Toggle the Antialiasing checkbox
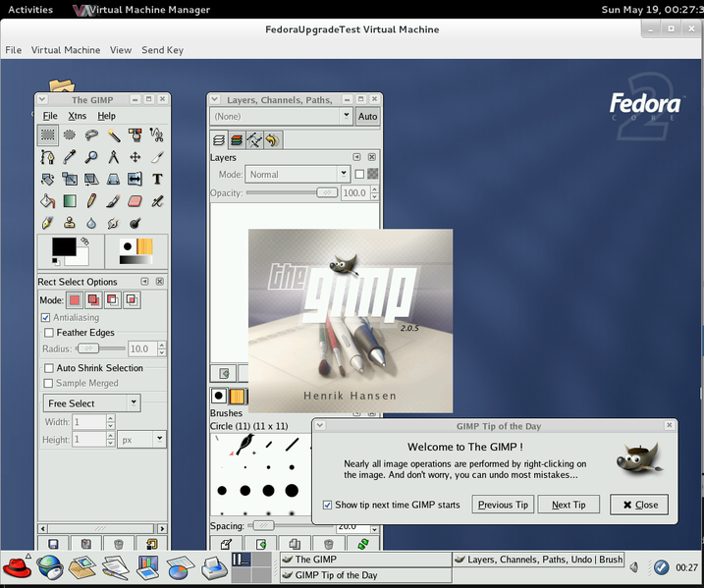Viewport: 704px width, 588px height. tap(45, 318)
